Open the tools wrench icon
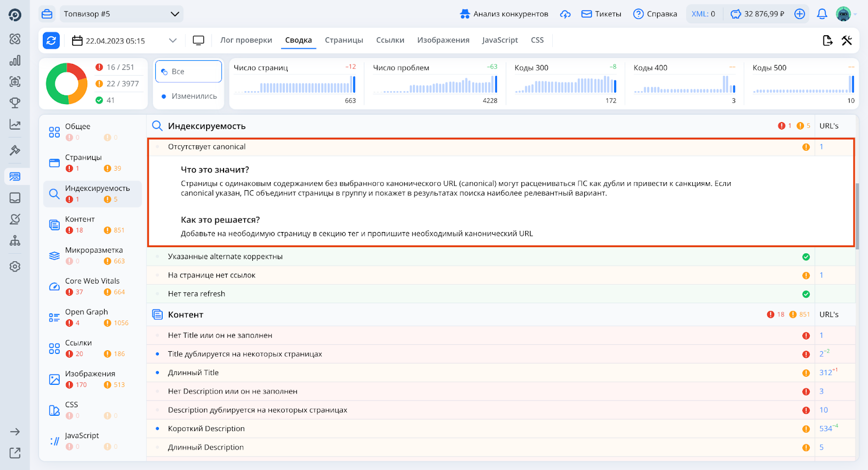The width and height of the screenshot is (868, 470). pos(847,41)
